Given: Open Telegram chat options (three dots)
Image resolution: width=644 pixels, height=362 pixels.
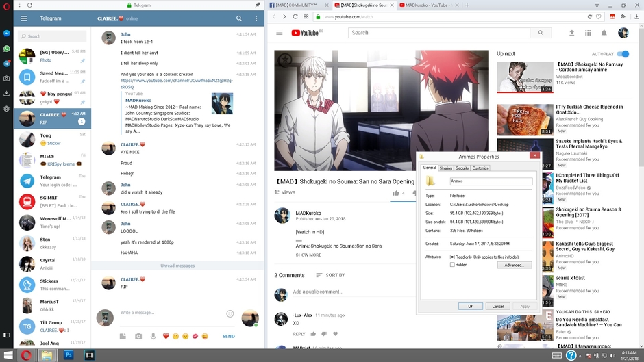Looking at the screenshot, I should (256, 18).
